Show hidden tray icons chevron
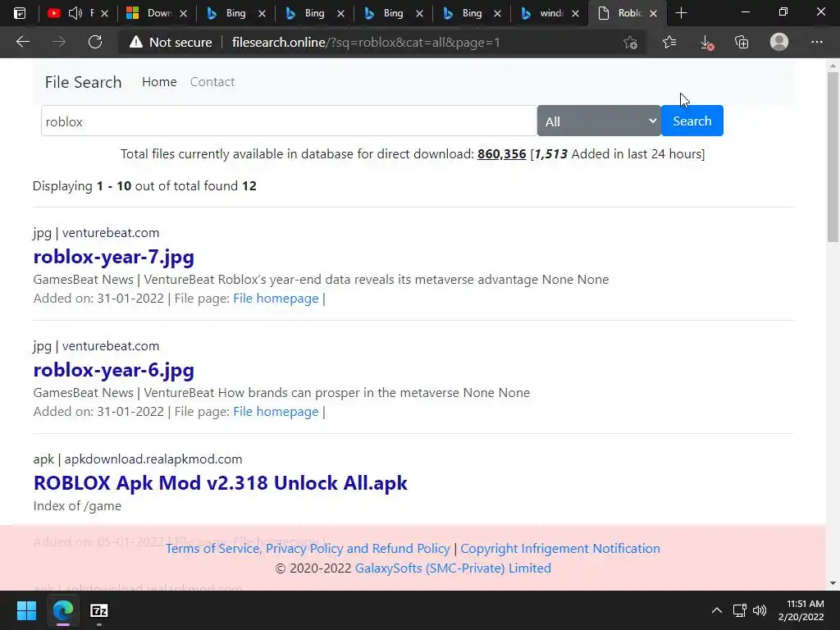Screen dimensions: 840x630 point(716,610)
